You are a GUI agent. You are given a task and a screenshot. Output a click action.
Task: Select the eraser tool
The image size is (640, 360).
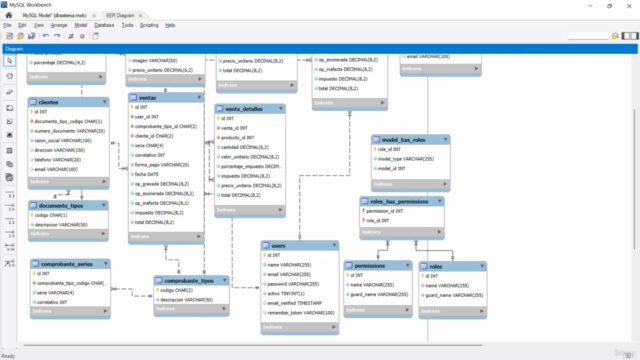(9, 92)
